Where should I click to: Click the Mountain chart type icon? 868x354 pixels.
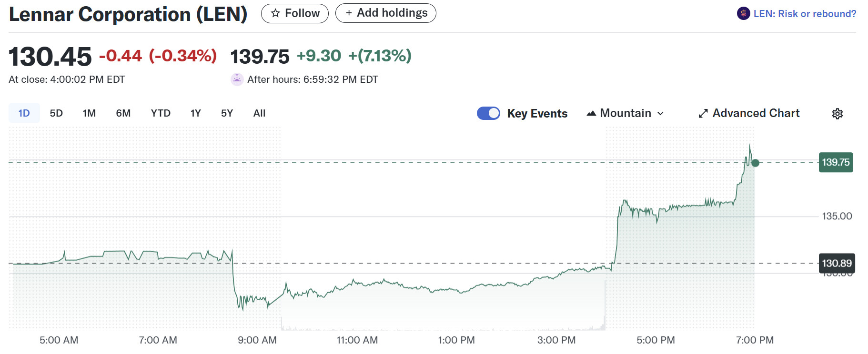[x=591, y=114]
